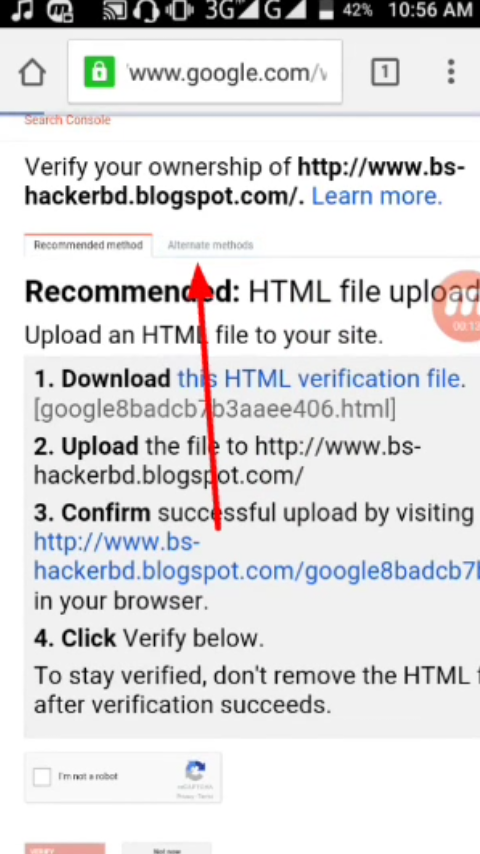Tap the browser home icon
The image size is (480, 854).
coord(32,72)
